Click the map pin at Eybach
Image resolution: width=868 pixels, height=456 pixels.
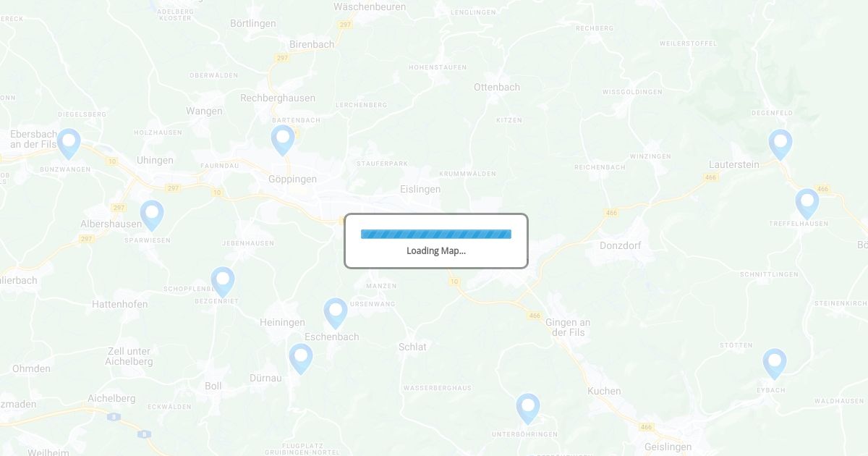(x=775, y=363)
